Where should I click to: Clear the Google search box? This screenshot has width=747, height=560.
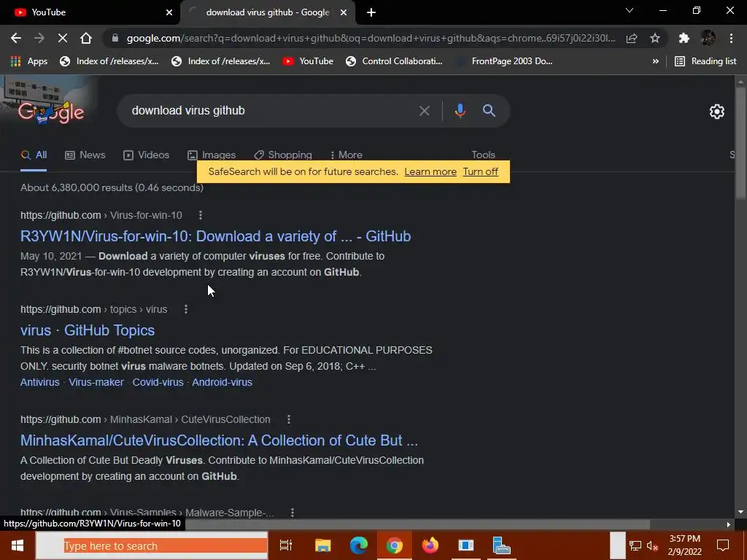point(424,111)
